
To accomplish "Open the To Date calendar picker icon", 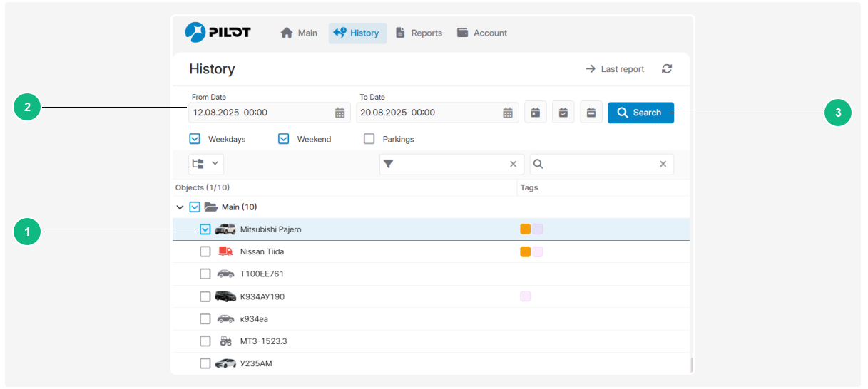I will pos(508,113).
